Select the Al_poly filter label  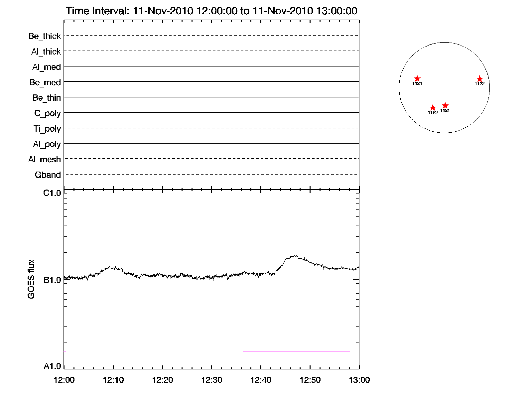47,144
